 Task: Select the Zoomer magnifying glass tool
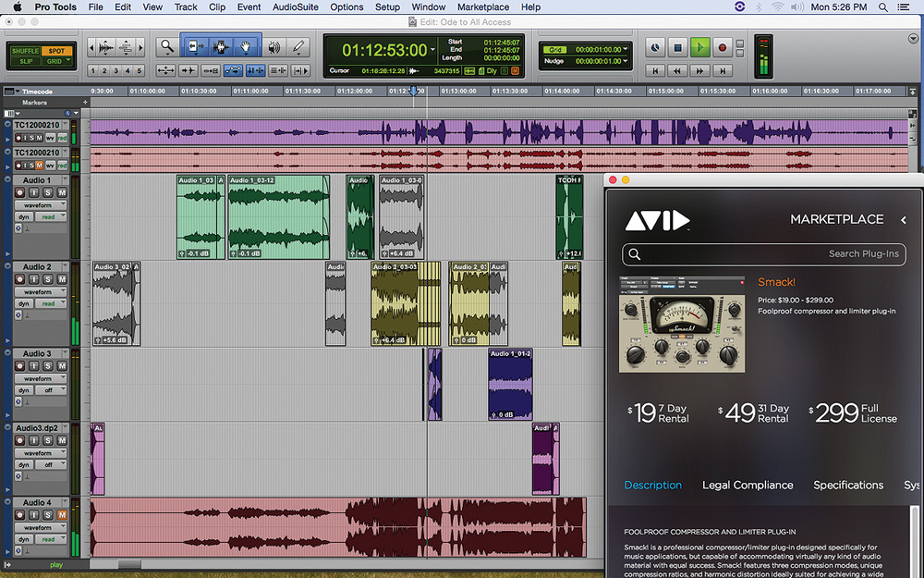pos(166,46)
